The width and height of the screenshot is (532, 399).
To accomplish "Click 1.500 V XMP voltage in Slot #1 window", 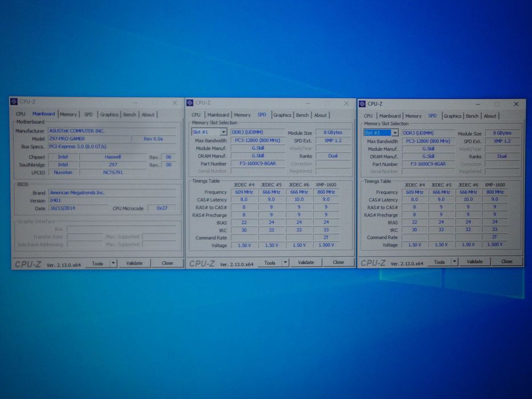I will [x=326, y=245].
